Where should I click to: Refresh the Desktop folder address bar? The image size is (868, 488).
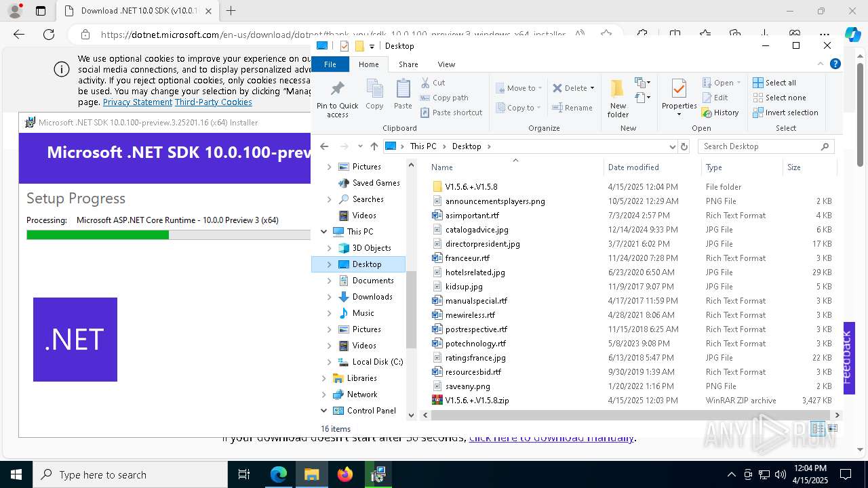point(684,146)
